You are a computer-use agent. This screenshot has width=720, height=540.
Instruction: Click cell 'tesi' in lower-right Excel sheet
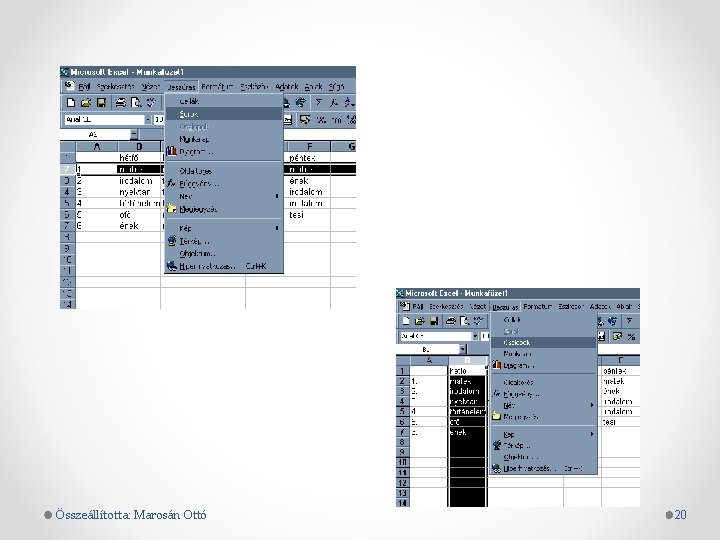point(620,422)
